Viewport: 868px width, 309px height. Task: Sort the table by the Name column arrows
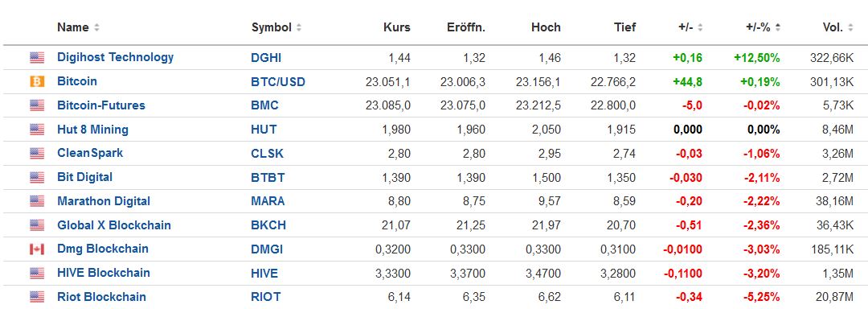[97, 27]
